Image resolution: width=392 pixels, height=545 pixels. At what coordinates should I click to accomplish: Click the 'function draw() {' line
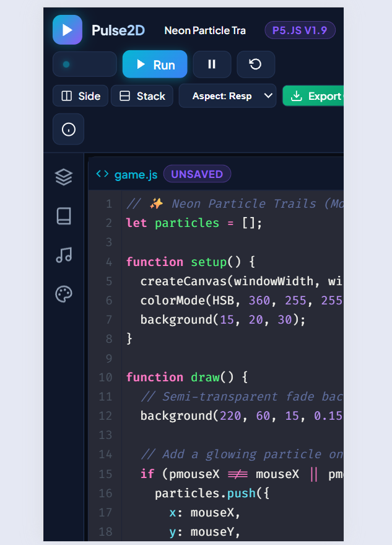pyautogui.click(x=187, y=378)
